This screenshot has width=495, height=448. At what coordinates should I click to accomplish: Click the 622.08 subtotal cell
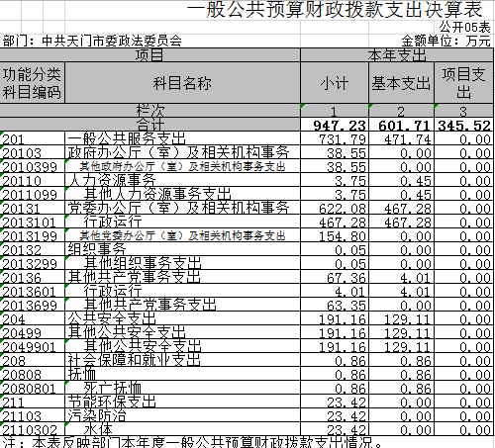coord(335,208)
